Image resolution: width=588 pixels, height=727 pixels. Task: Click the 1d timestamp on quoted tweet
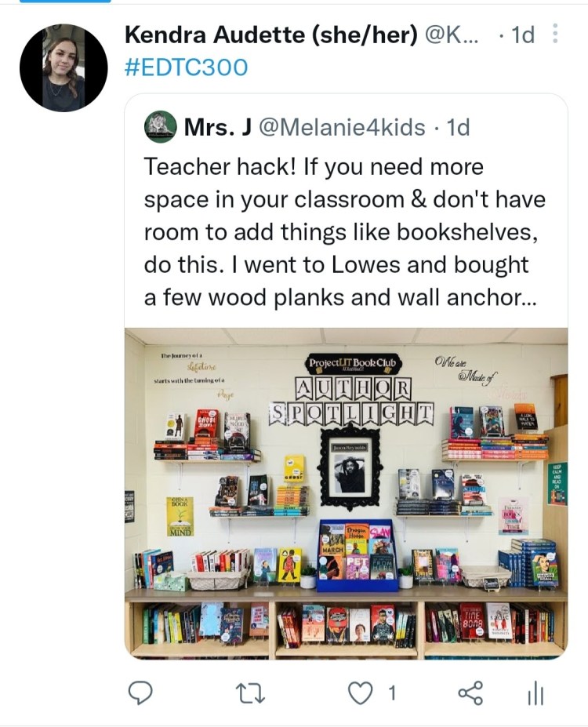click(458, 127)
